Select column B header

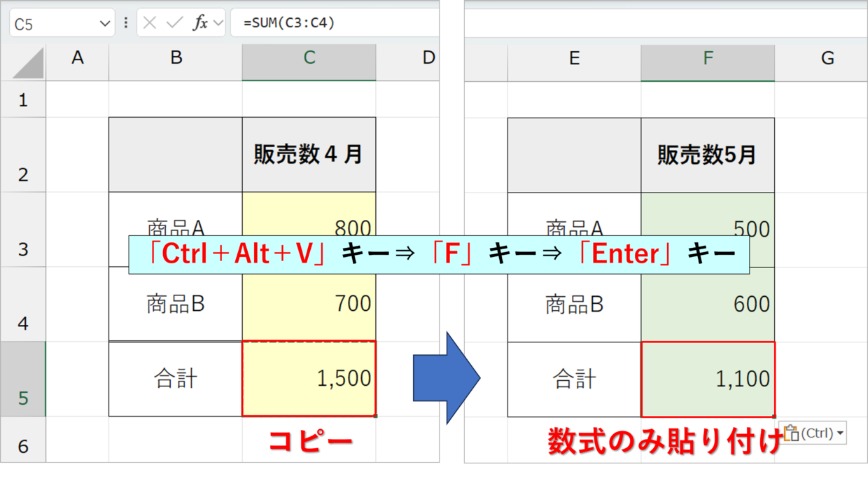(x=176, y=59)
